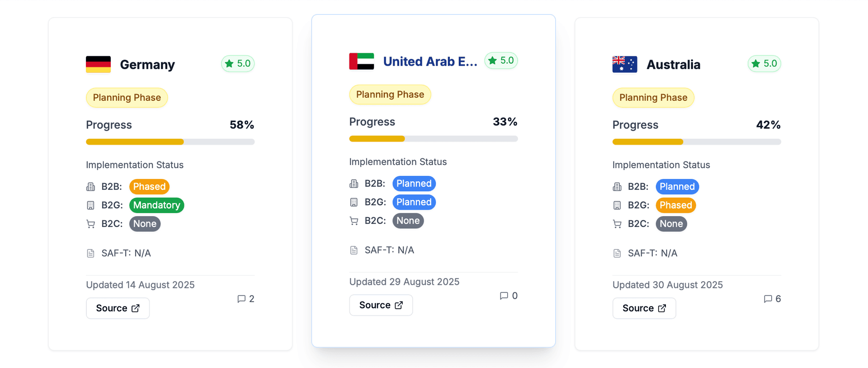Click the Australia flag icon
868x368 pixels.
(x=624, y=64)
